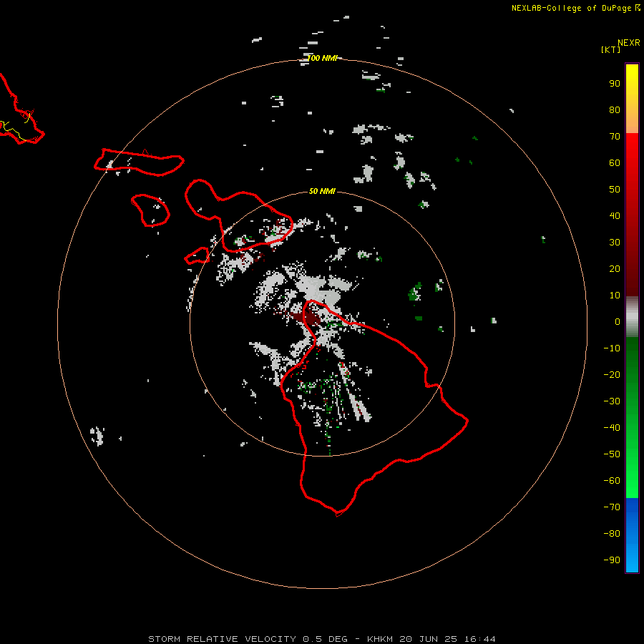Click the -20 value on the velocity scale
Viewport: 644px width, 644px height.
click(612, 374)
